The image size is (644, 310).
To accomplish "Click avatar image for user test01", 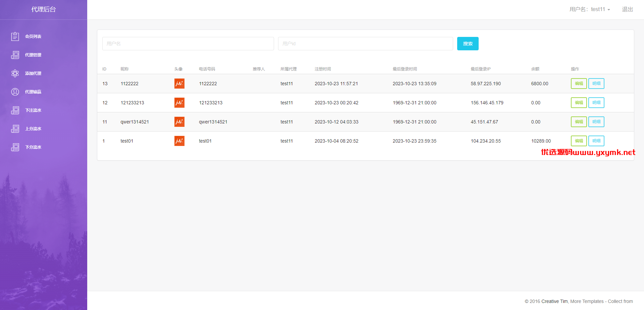I will coord(179,141).
